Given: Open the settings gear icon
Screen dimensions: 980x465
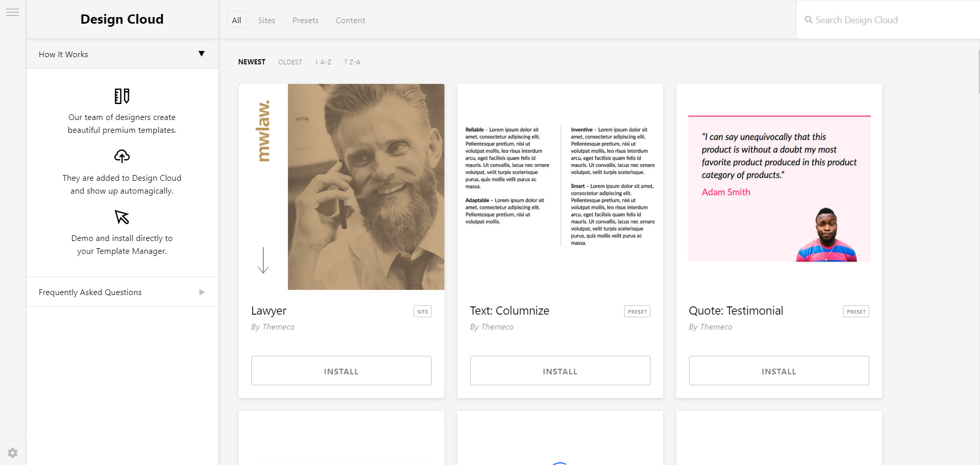Looking at the screenshot, I should [x=12, y=453].
